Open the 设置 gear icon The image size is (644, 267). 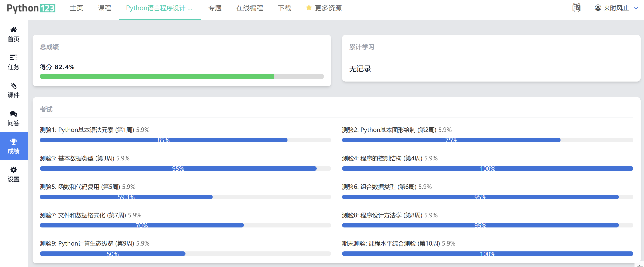pyautogui.click(x=14, y=170)
